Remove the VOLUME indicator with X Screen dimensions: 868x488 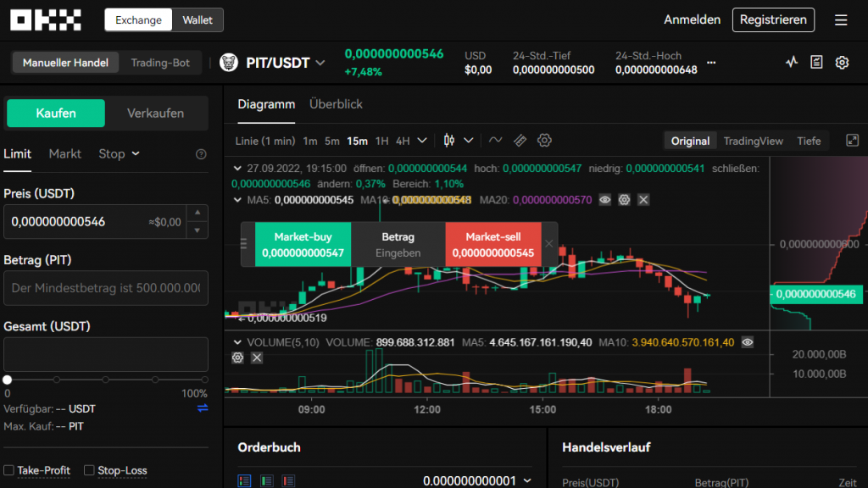[257, 358]
